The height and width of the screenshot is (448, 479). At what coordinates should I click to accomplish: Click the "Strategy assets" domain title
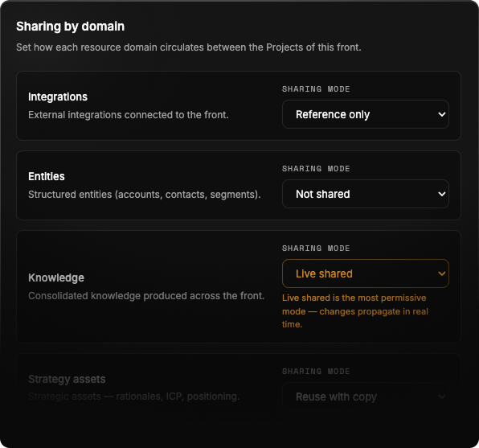point(67,379)
